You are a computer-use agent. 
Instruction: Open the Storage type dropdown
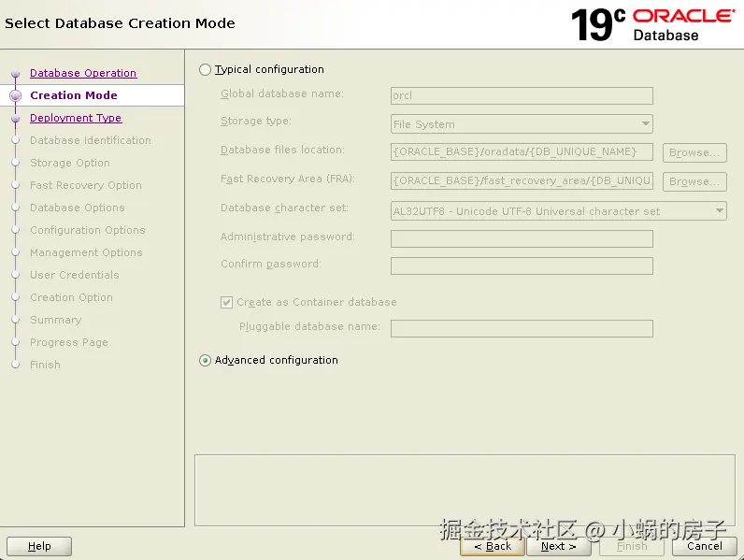click(x=522, y=123)
